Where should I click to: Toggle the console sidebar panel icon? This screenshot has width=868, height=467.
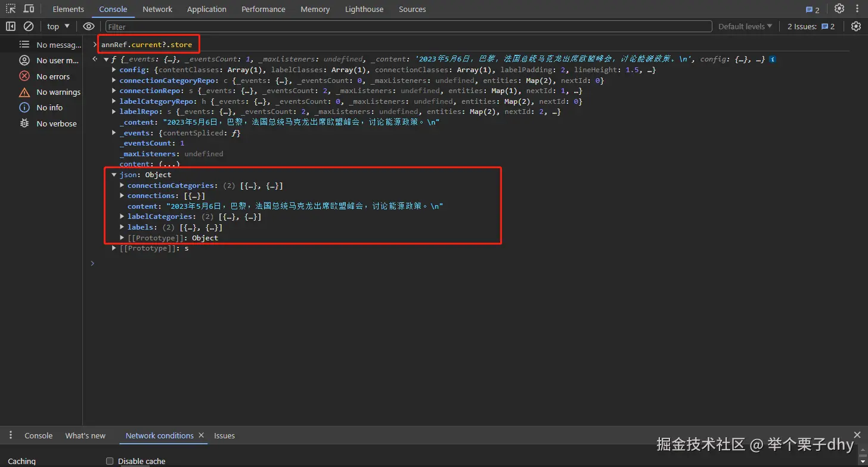pos(11,26)
